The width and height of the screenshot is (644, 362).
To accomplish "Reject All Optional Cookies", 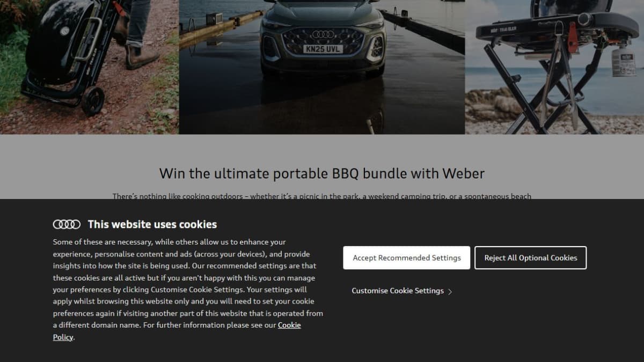I will [531, 257].
